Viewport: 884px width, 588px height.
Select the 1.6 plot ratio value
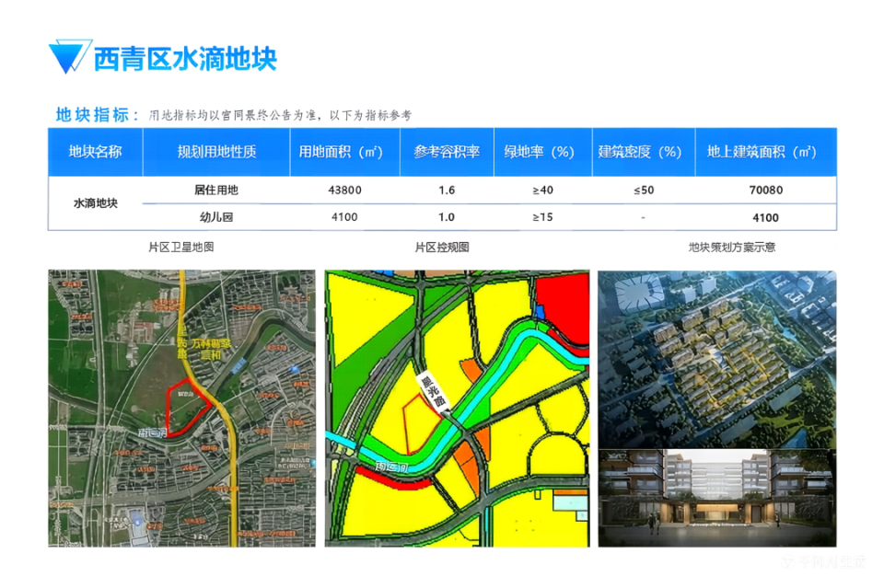(448, 190)
